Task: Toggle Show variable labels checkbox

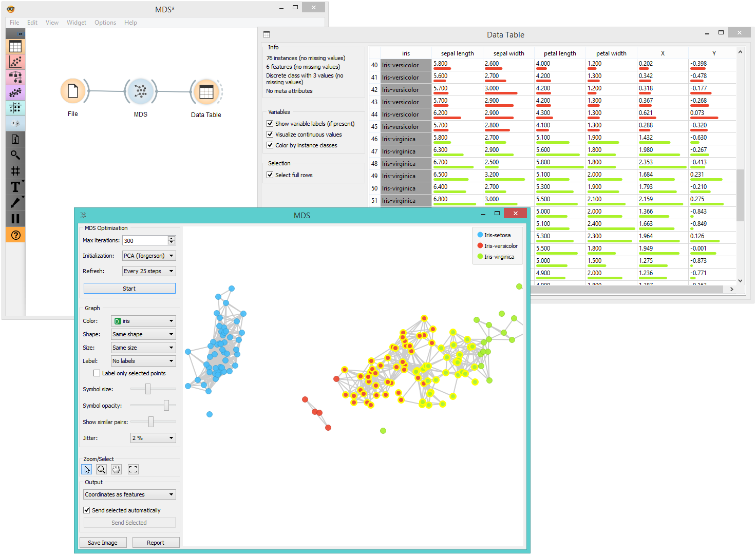Action: [270, 123]
